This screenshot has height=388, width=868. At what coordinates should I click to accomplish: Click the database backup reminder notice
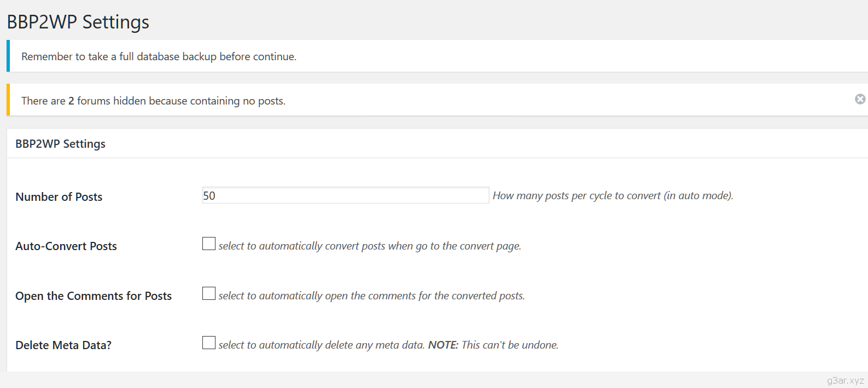click(159, 56)
